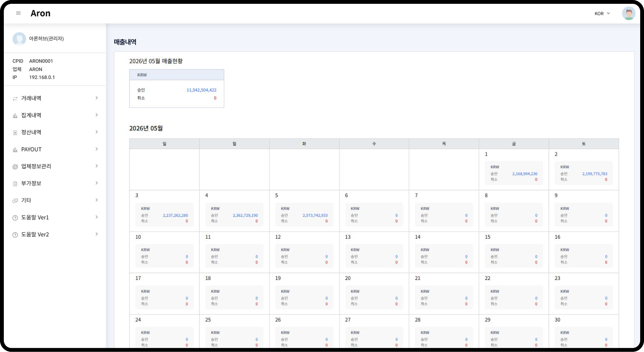Click the 일 column header
Image resolution: width=644 pixels, height=352 pixels.
[164, 144]
